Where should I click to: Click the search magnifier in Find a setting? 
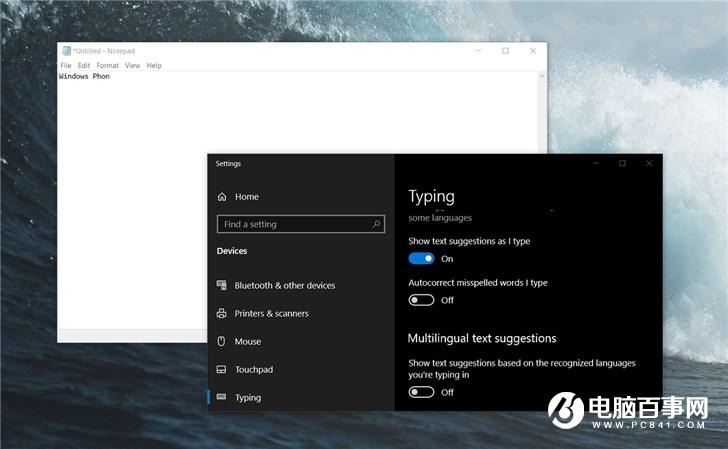tap(377, 224)
